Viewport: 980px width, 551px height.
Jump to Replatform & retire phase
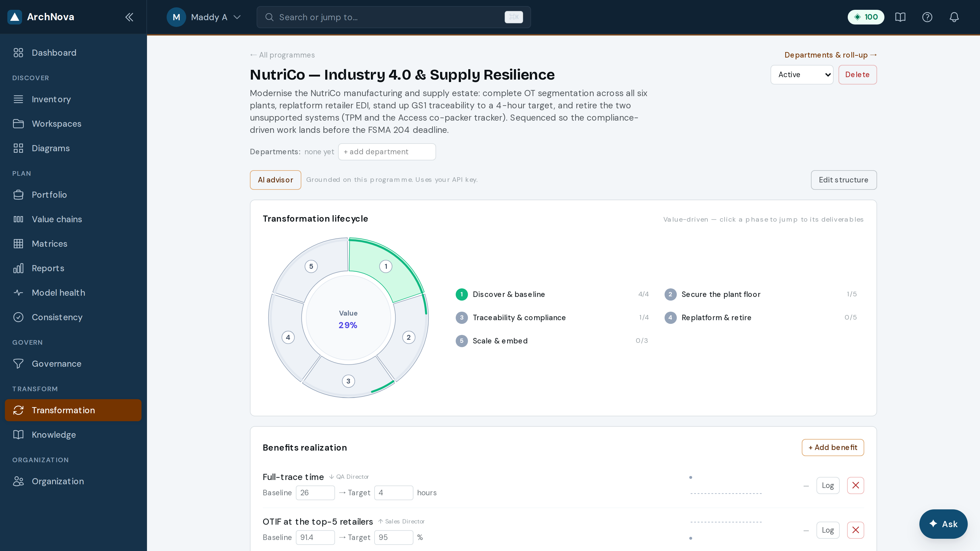[760, 317]
